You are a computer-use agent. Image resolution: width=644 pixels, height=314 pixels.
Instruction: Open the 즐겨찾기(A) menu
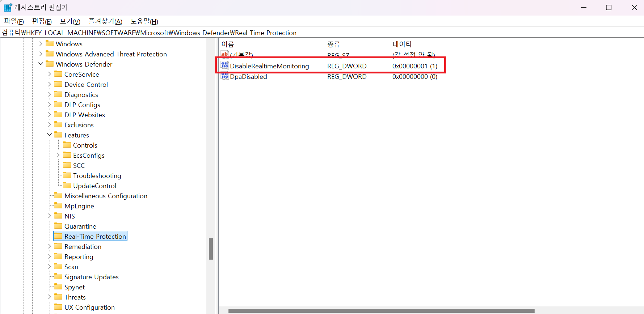click(105, 21)
